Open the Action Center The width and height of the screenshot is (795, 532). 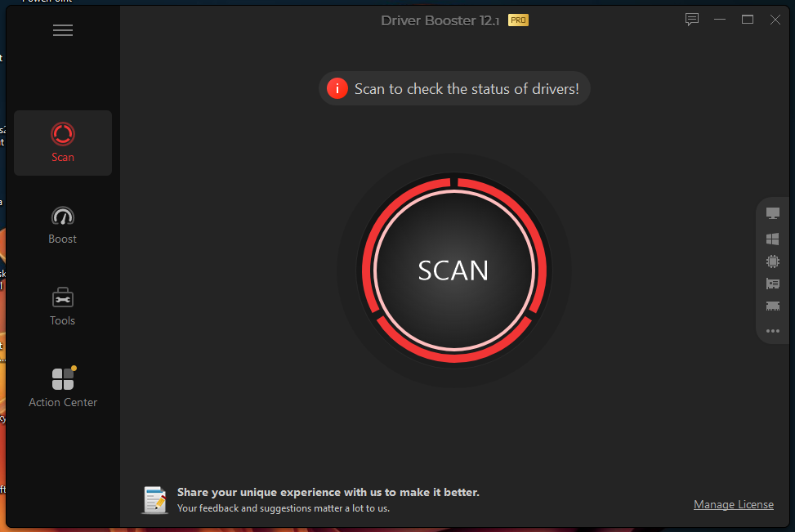pos(63,387)
